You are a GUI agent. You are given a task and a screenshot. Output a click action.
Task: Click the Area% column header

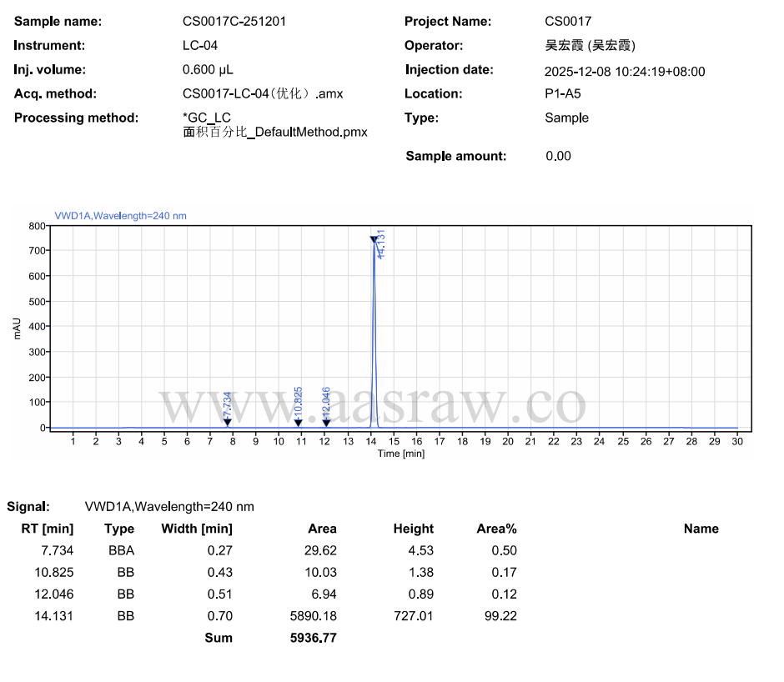tap(496, 529)
